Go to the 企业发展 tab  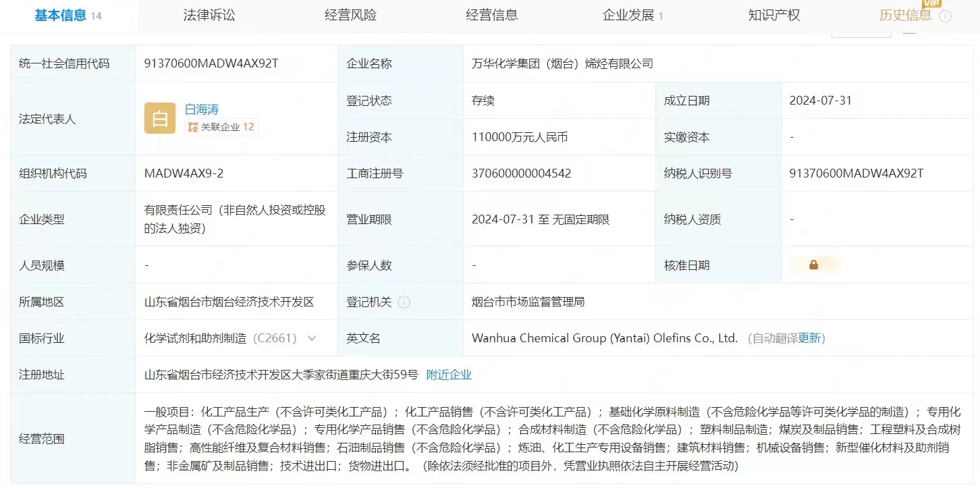tap(628, 15)
